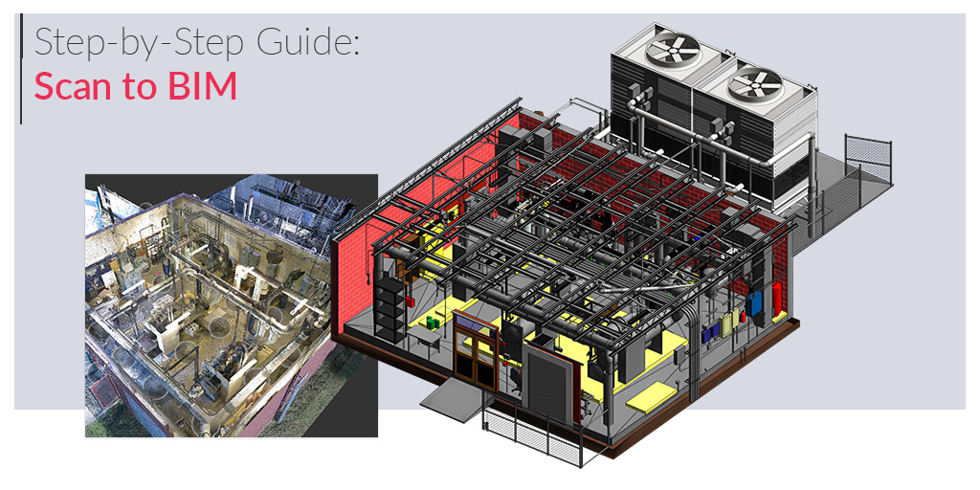Screen dimensions: 980x490
Task: Open the point cloud scan thumbnail image
Action: tap(232, 305)
